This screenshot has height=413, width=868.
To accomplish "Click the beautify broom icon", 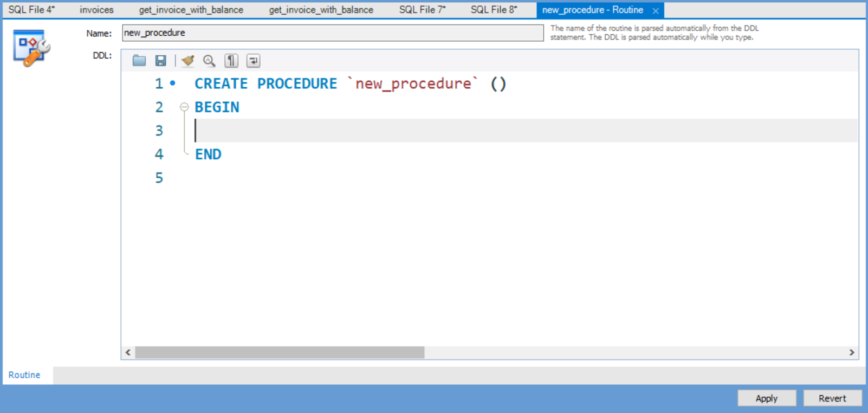I will coord(188,61).
